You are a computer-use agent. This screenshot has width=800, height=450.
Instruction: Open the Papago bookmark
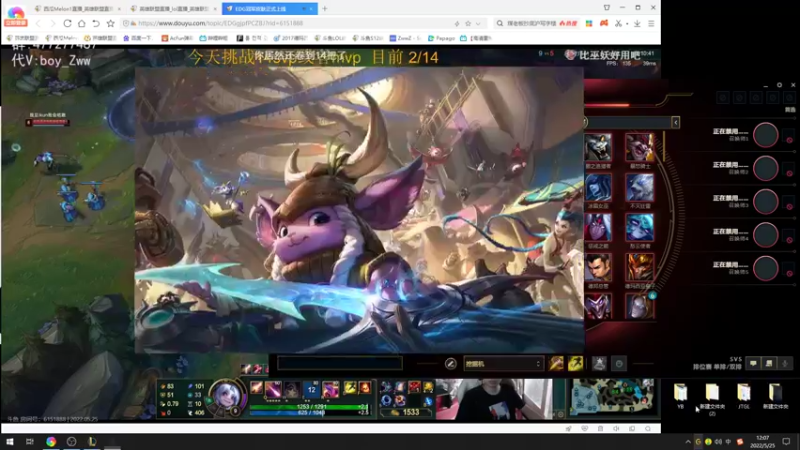pyautogui.click(x=441, y=38)
